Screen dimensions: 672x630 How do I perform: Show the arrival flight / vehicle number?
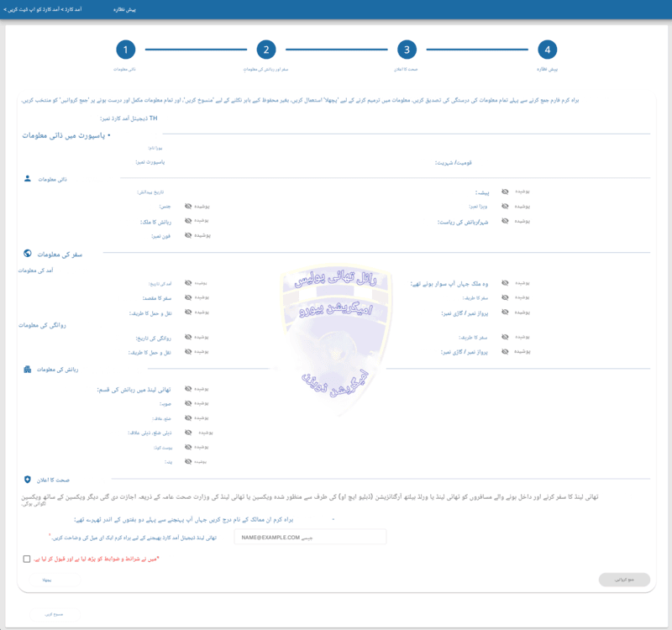506,312
